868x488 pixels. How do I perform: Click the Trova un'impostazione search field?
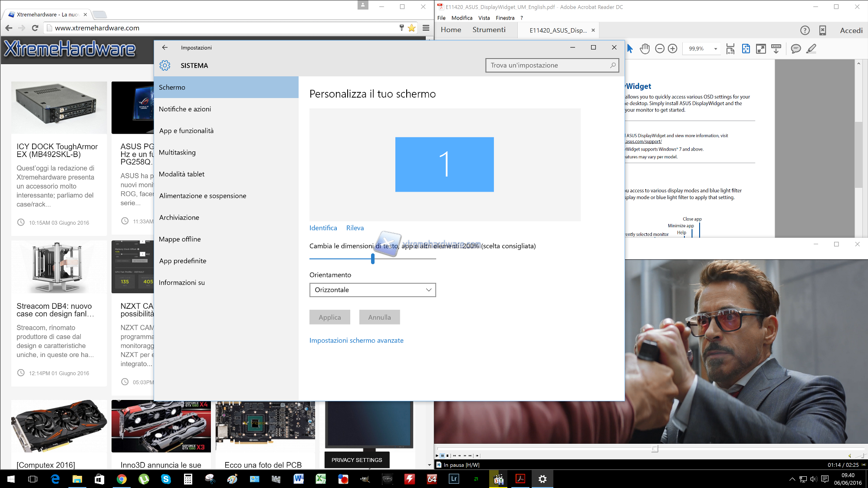547,65
